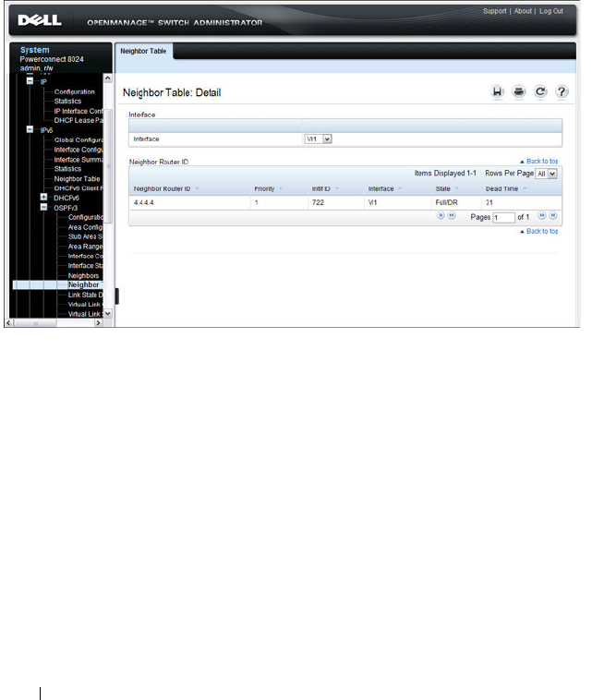Select the OSPFv3 tree label
The width and height of the screenshot is (592, 700).
coord(66,208)
